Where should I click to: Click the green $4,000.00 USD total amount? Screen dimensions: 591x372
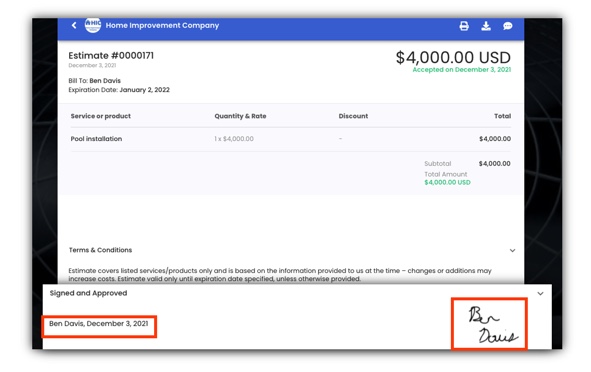pos(447,182)
